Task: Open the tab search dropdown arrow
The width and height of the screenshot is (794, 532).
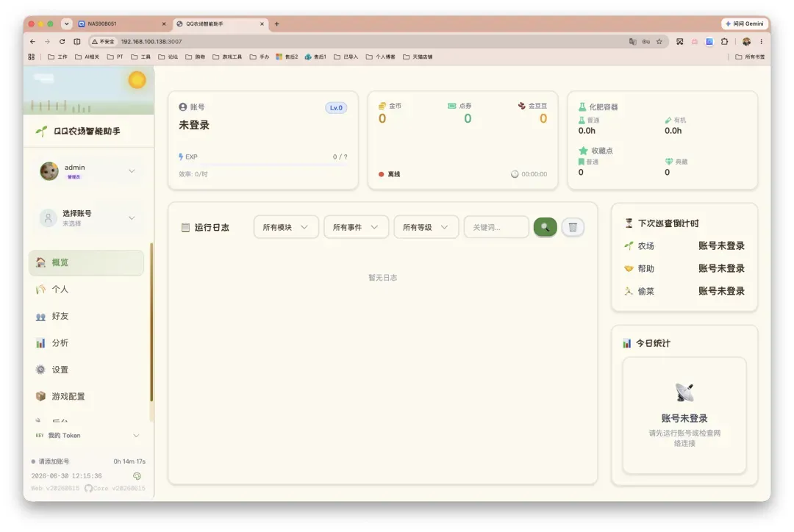Action: 66,24
